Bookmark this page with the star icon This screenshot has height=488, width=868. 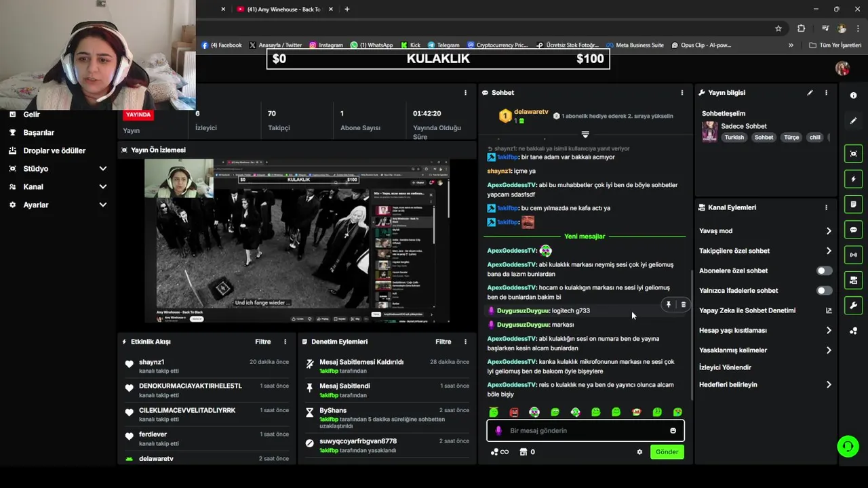pyautogui.click(x=778, y=28)
